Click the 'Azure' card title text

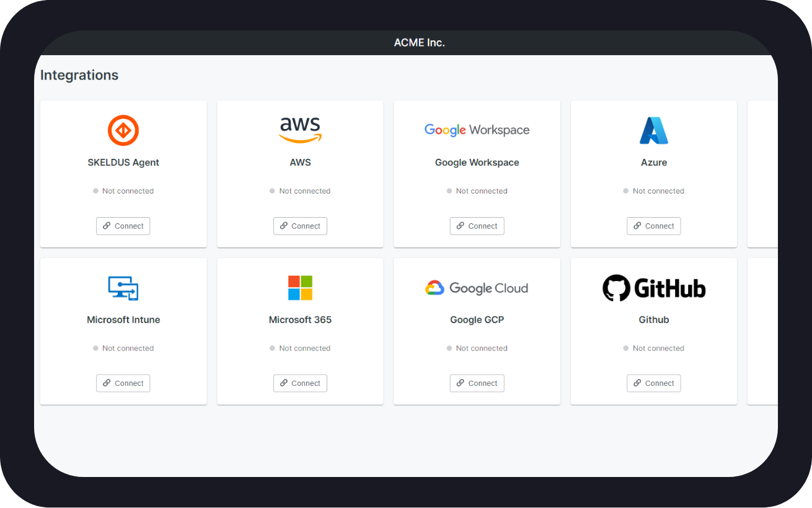(654, 163)
